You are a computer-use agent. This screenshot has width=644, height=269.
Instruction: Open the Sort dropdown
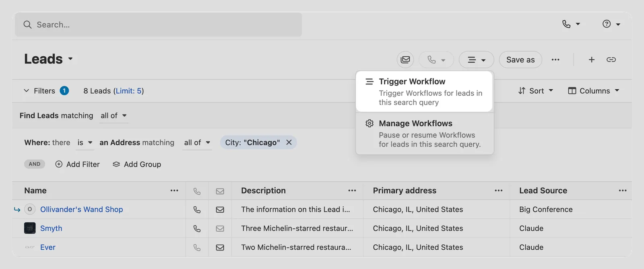[x=536, y=91]
